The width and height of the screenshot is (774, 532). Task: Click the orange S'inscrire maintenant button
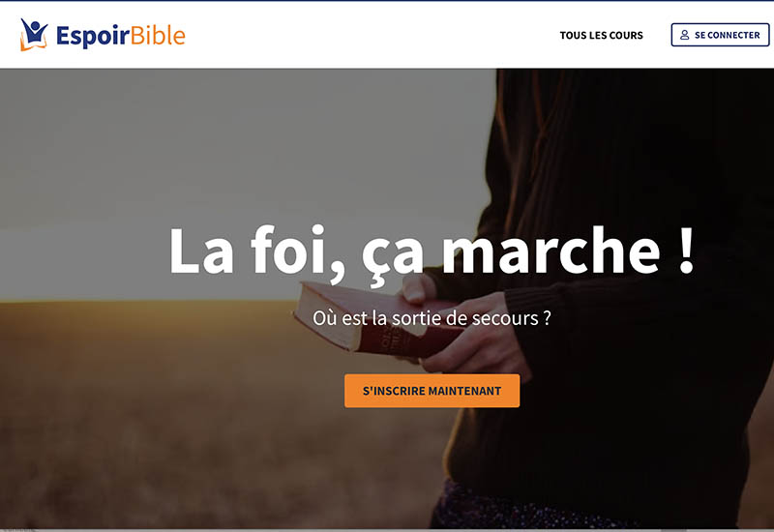point(432,391)
